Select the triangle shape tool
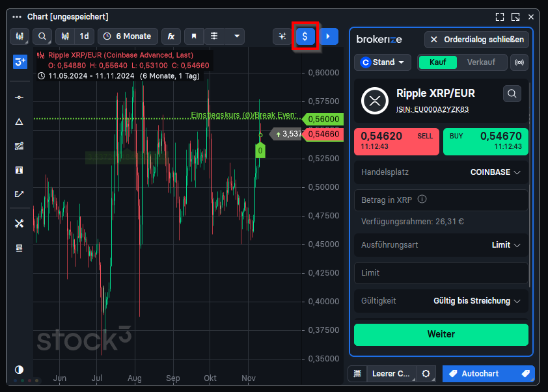548x392 pixels. pos(20,122)
